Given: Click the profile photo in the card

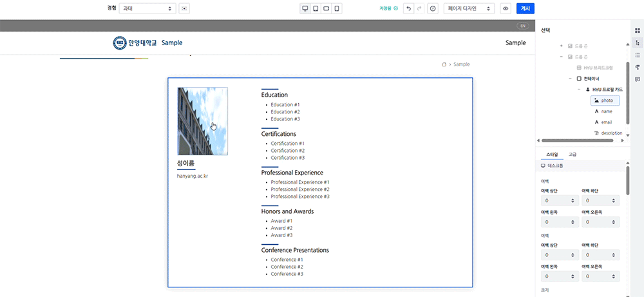Looking at the screenshot, I should (202, 121).
